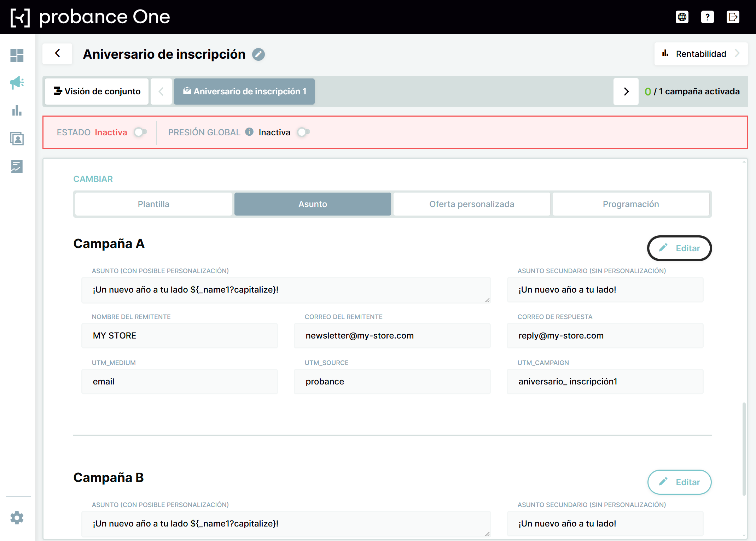Image resolution: width=756 pixels, height=541 pixels.
Task: Edit the campaign title with pencil icon
Action: [x=258, y=54]
